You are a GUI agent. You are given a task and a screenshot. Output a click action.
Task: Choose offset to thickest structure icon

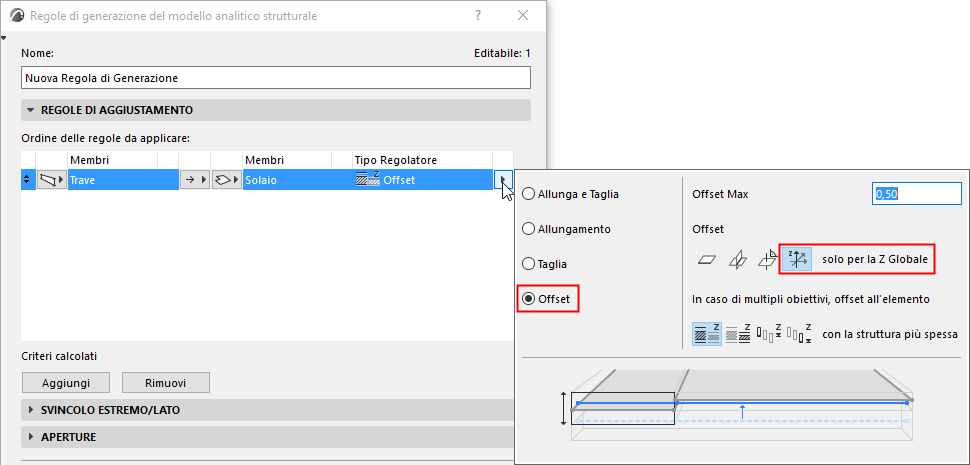point(706,335)
